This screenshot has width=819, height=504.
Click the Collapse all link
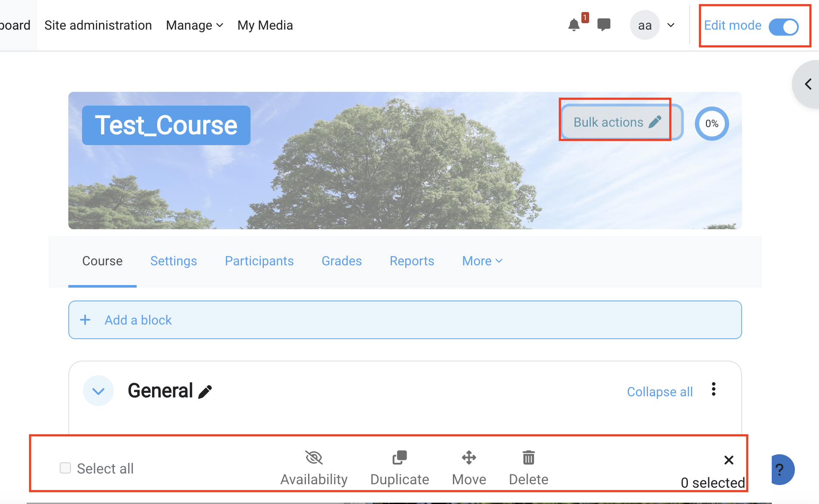660,392
